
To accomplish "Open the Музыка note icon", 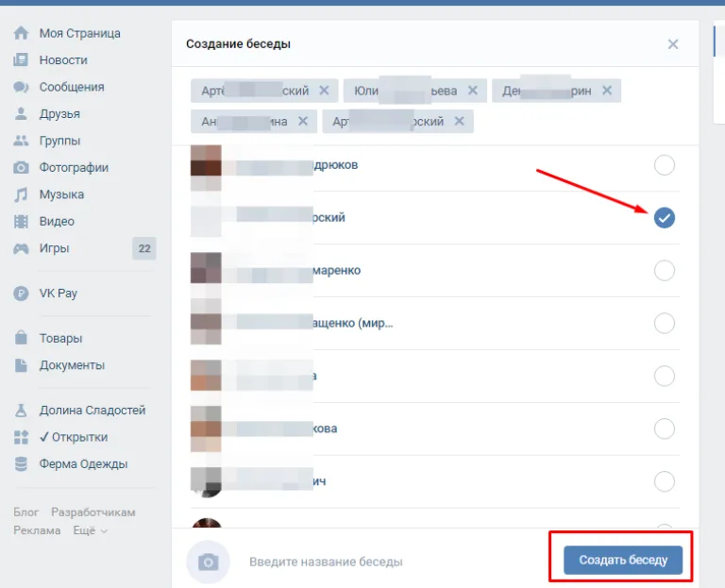I will (x=21, y=194).
